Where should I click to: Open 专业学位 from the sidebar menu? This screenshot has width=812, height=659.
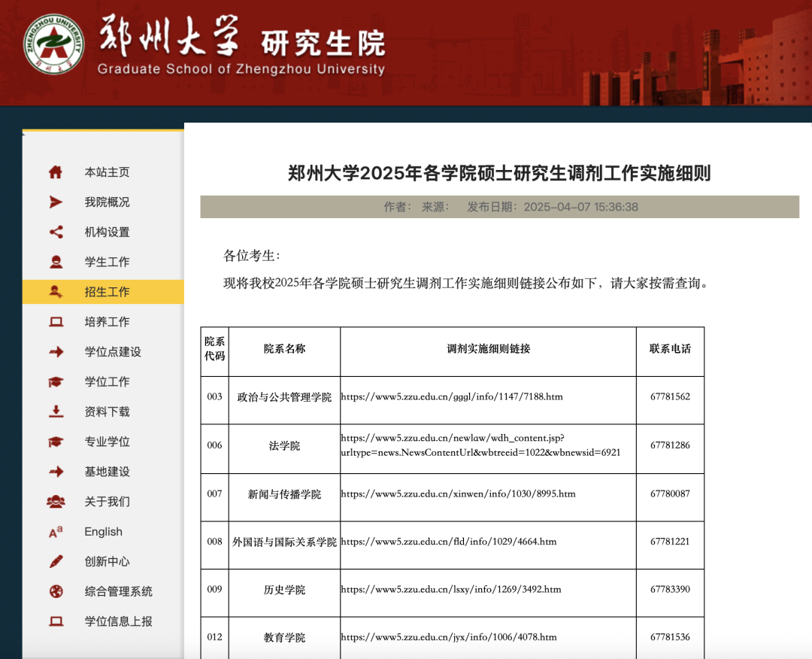tap(107, 442)
